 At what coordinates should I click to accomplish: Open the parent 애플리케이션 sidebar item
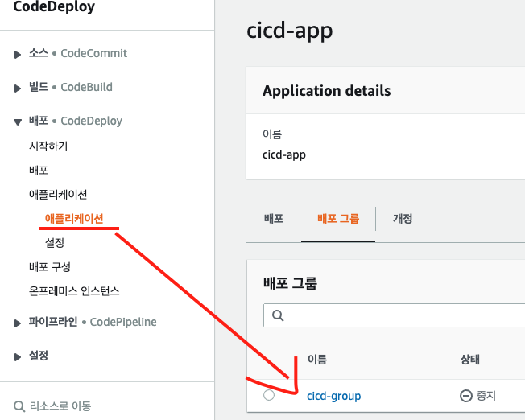58,195
